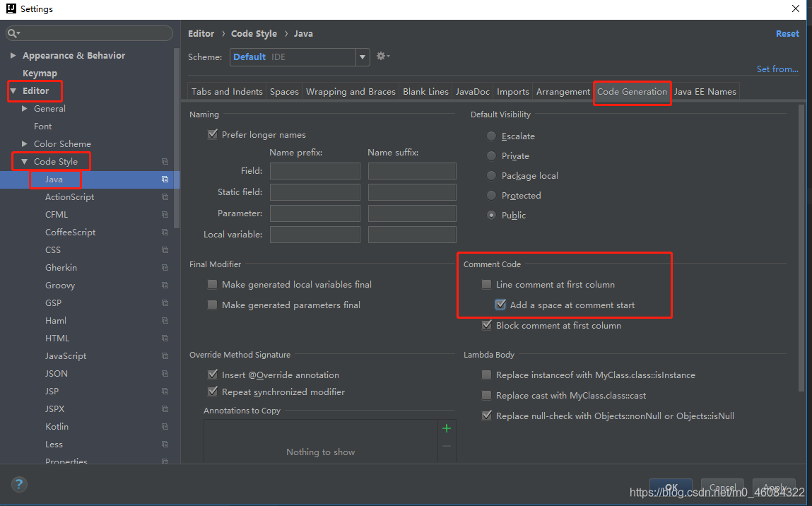Open Wrapping and Braces tab

(x=351, y=92)
